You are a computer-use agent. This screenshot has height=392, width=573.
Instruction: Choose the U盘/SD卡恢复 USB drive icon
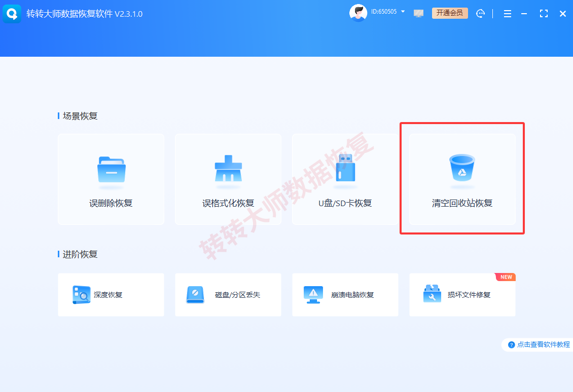(x=345, y=168)
